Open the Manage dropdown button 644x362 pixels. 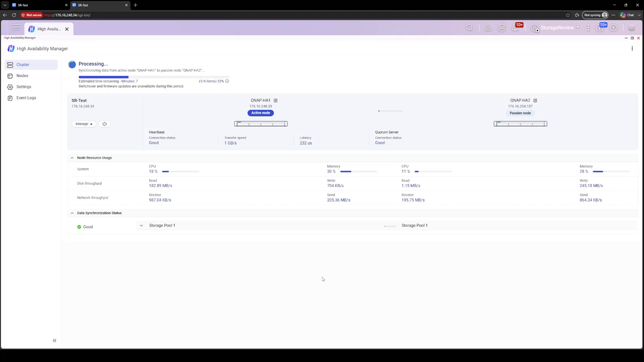click(84, 124)
